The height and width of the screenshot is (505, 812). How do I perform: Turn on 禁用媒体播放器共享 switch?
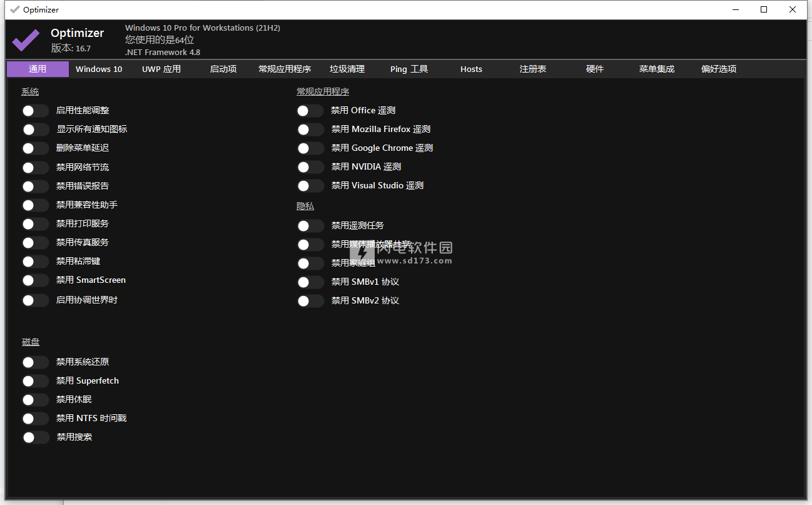pos(310,245)
